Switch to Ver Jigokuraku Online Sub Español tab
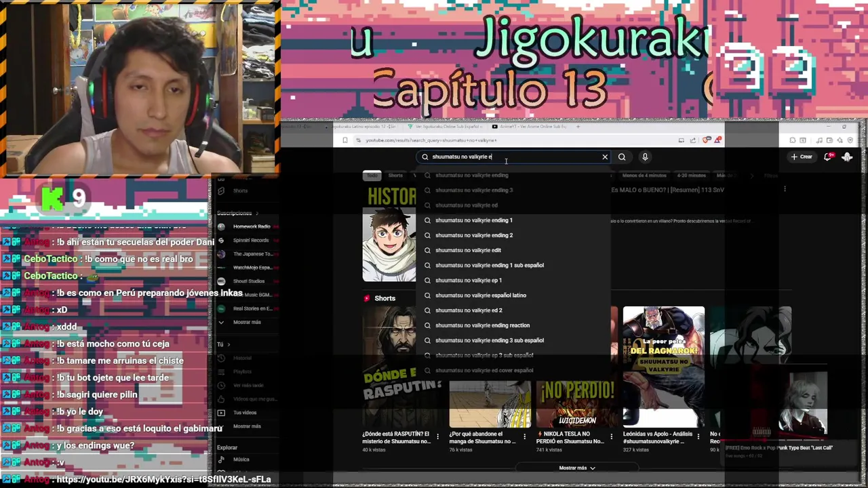This screenshot has width=868, height=488. pos(446,126)
